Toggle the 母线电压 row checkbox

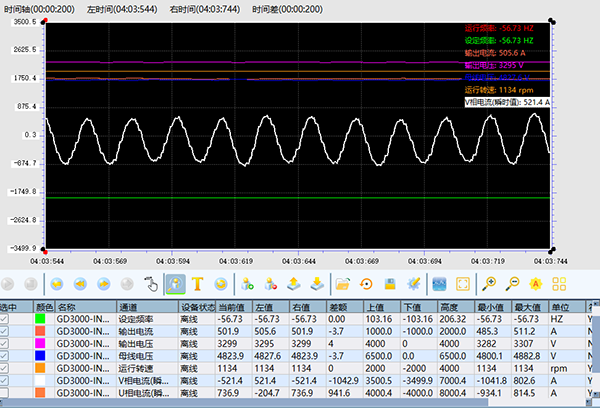[x=5, y=355]
